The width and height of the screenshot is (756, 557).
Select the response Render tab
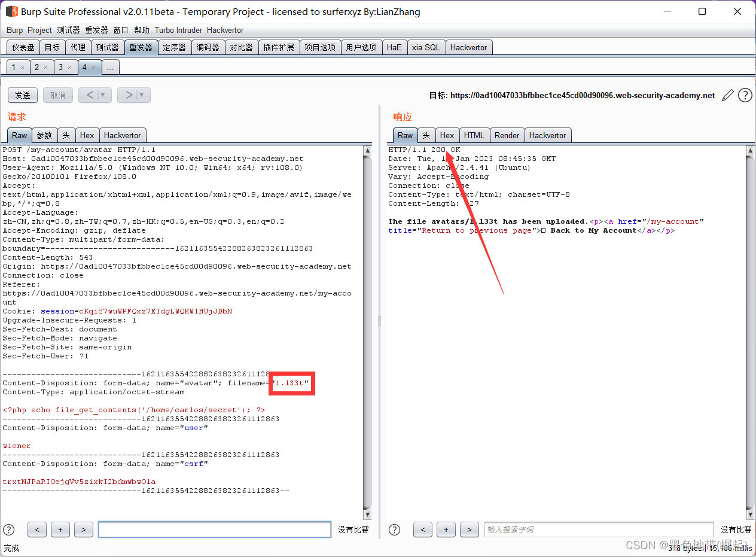507,135
